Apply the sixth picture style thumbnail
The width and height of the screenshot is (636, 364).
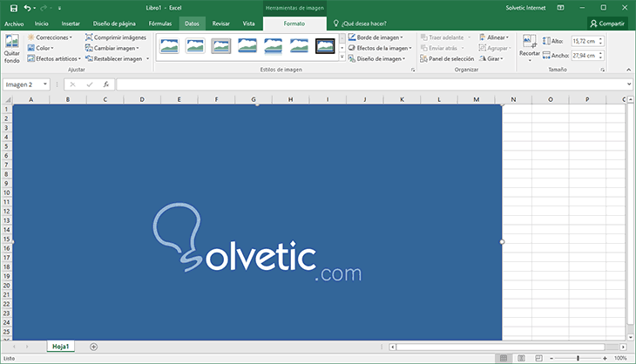point(299,46)
